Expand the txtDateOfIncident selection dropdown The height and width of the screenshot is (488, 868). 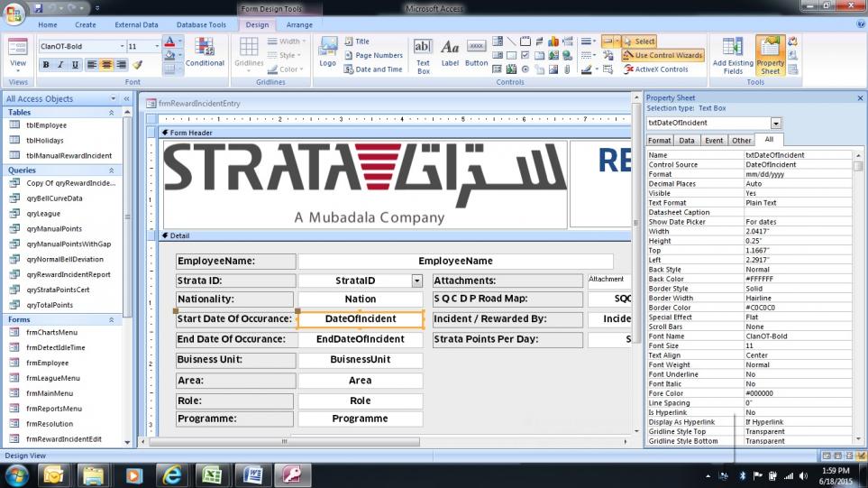776,123
